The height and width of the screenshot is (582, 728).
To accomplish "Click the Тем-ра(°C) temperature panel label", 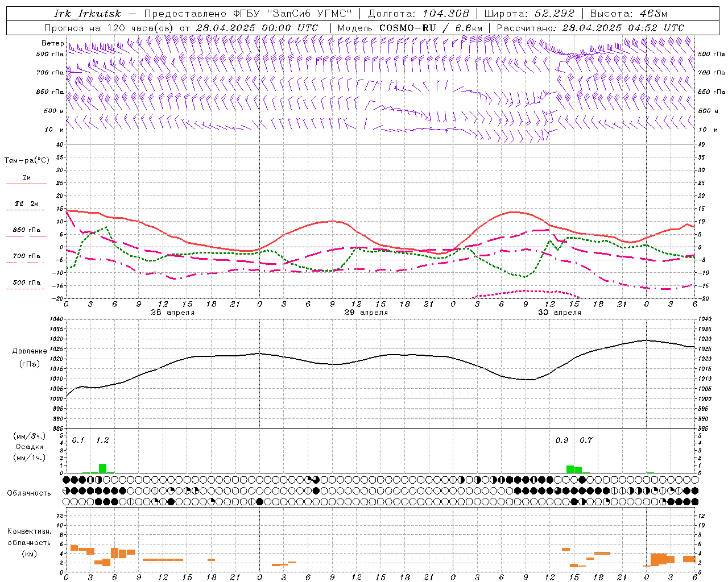I will 27,161.
